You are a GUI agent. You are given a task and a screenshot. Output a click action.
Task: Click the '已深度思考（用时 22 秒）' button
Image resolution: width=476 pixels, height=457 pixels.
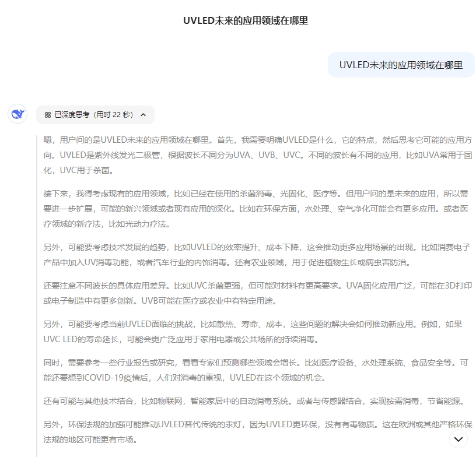pyautogui.click(x=95, y=115)
